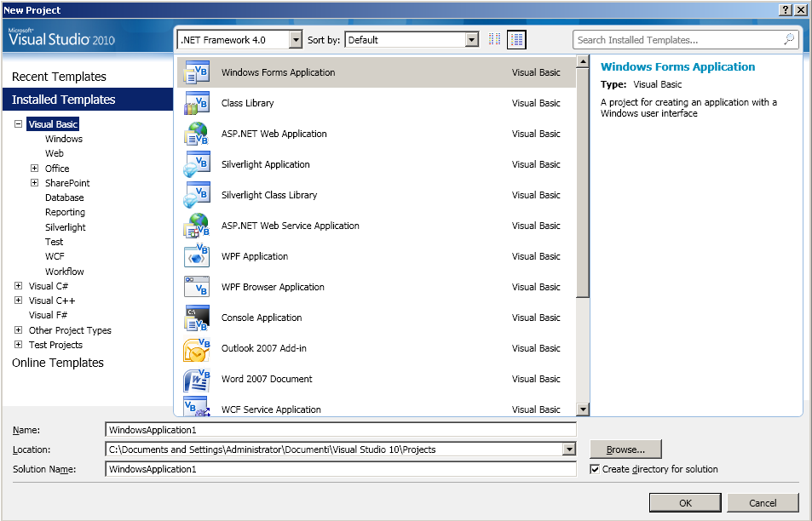Select the Test category under Visual Basic
The image size is (812, 521).
pyautogui.click(x=54, y=242)
